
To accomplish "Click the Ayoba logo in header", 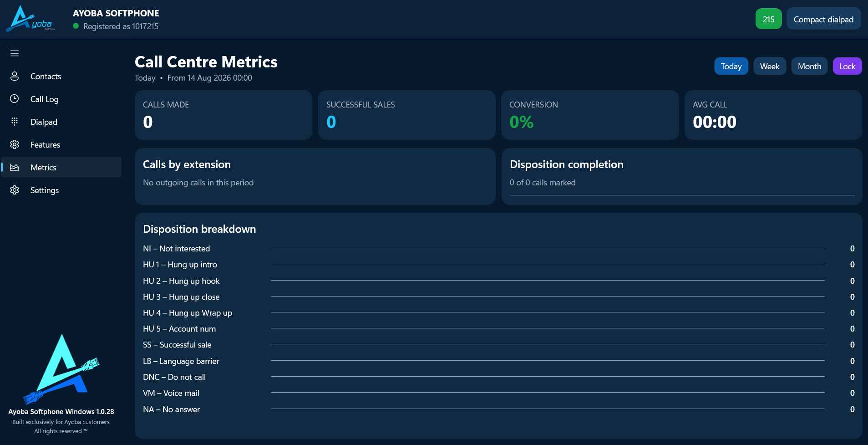I will [x=31, y=19].
